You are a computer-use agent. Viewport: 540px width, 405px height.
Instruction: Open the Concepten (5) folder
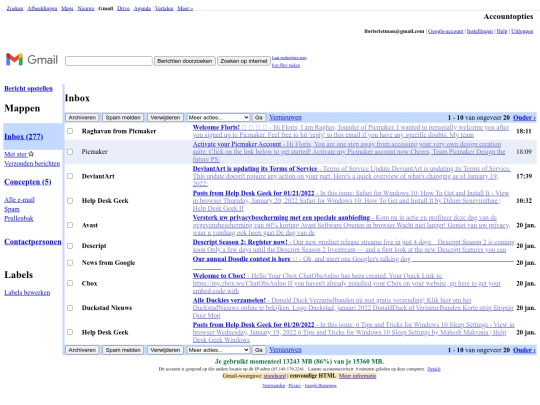(28, 182)
